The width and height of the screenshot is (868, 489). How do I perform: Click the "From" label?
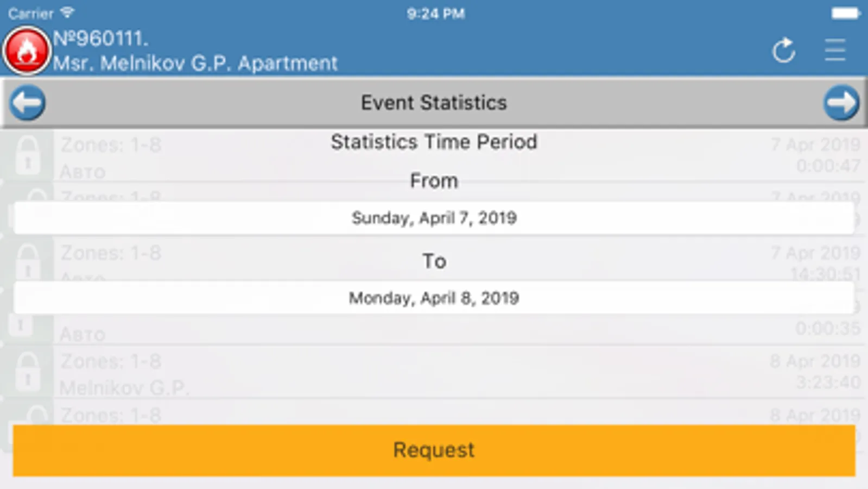[x=434, y=180]
